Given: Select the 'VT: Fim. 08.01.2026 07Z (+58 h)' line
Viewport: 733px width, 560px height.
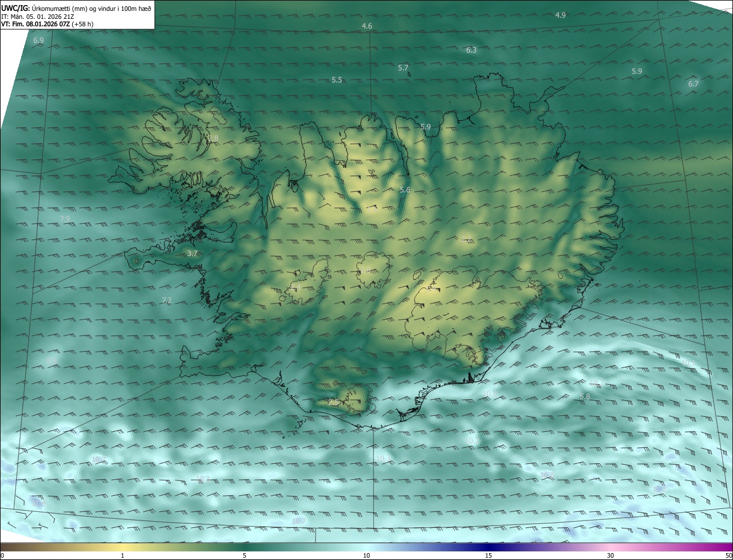Looking at the screenshot, I should coord(47,25).
